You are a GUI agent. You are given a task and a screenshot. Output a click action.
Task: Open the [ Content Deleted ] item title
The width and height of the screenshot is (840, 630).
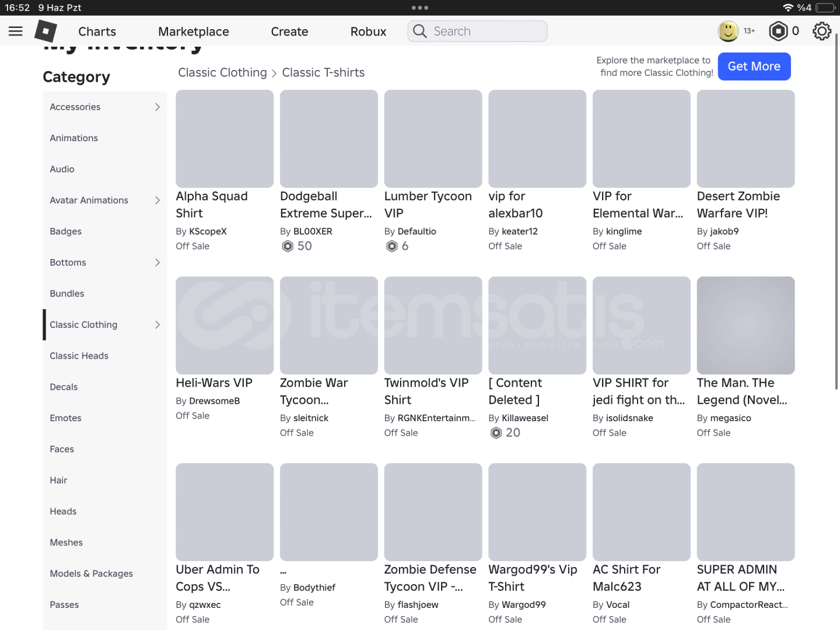coord(515,391)
